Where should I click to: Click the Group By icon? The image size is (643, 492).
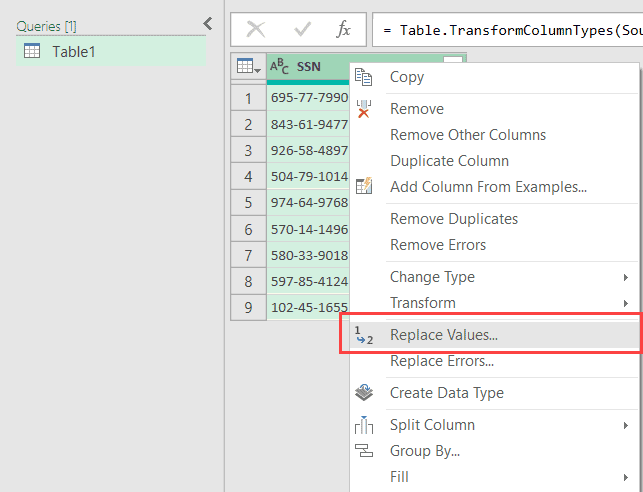click(x=364, y=451)
